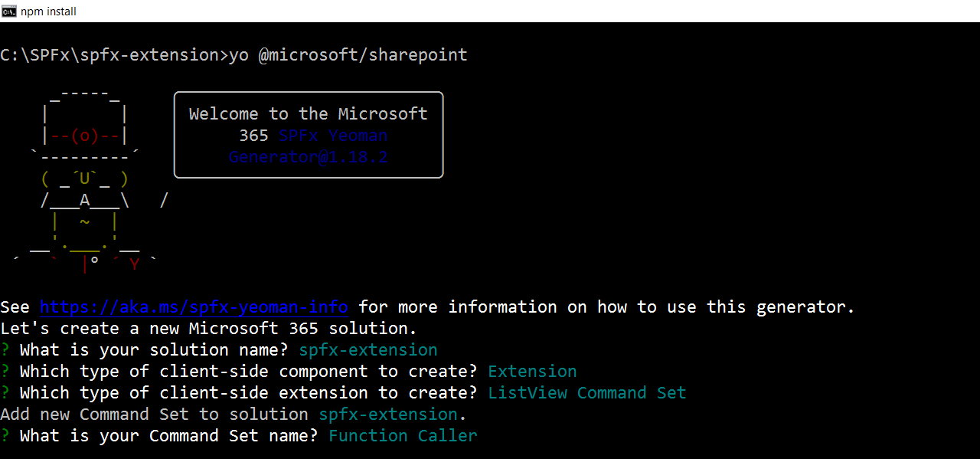The width and height of the screenshot is (980, 459).
Task: Click the teal "spfx-extension" solution name answer
Action: pyautogui.click(x=368, y=350)
